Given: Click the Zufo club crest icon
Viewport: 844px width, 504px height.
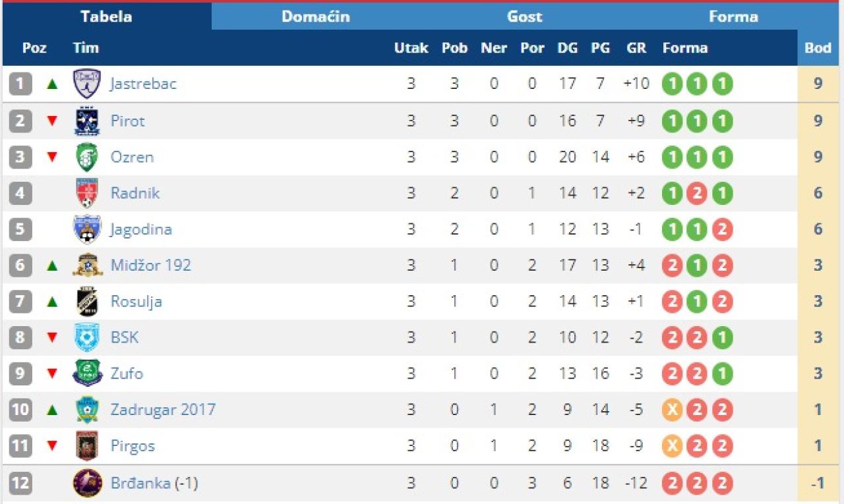Looking at the screenshot, I should coord(86,374).
